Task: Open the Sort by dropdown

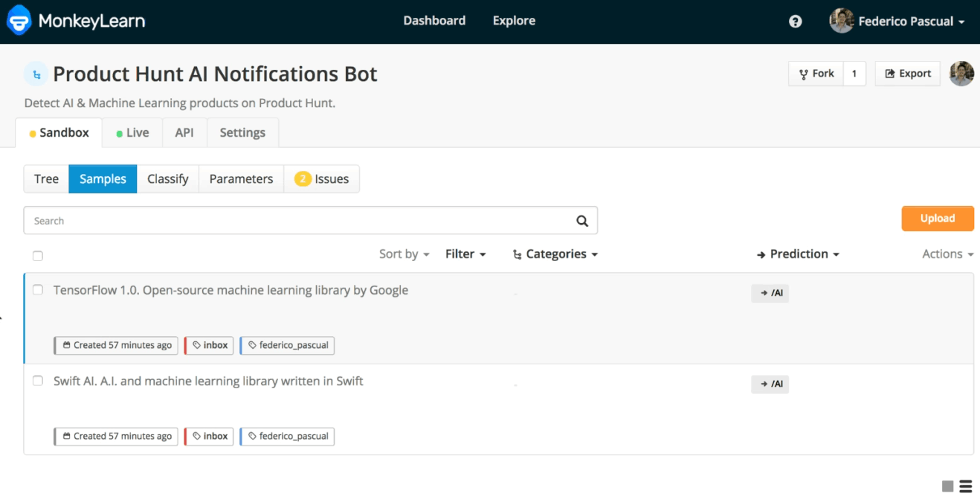Action: click(404, 254)
